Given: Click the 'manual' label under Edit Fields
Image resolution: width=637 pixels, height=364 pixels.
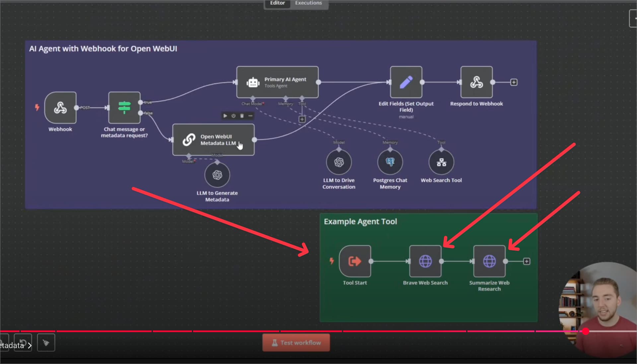Looking at the screenshot, I should (406, 117).
